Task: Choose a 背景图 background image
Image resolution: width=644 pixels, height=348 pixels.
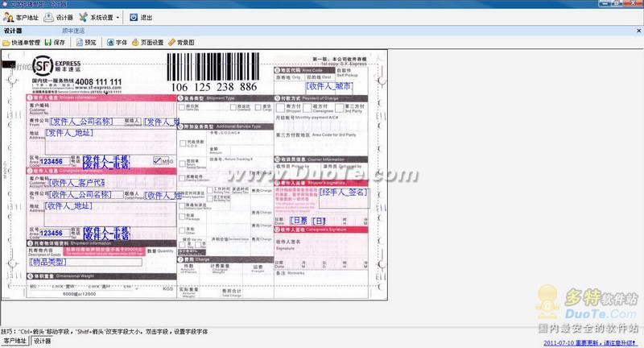Action: [x=182, y=43]
